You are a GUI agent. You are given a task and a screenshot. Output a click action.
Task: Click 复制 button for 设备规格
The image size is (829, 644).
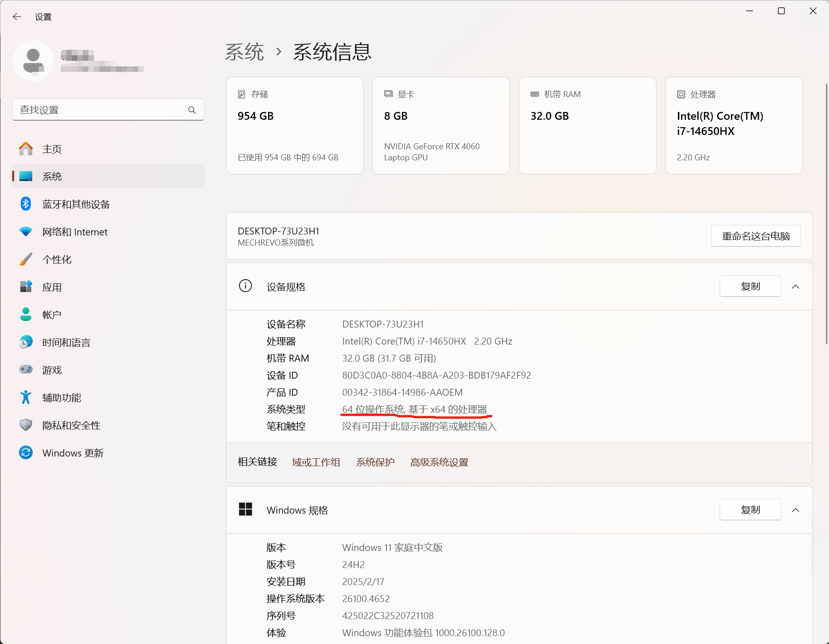pos(750,286)
